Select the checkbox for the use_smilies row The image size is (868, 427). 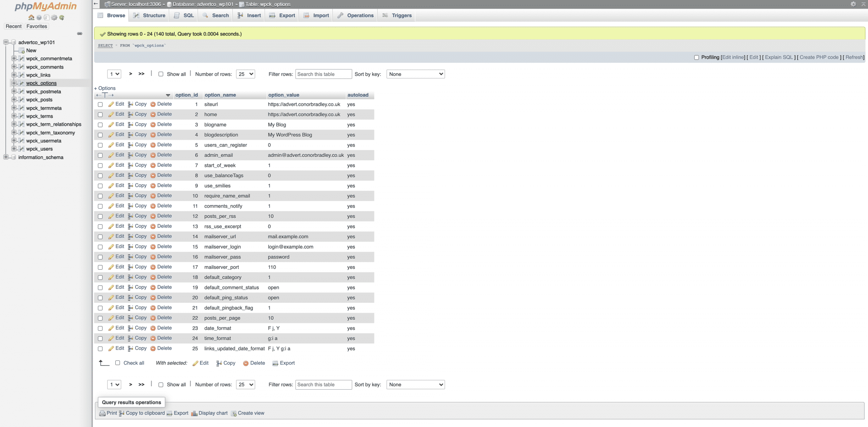[100, 186]
